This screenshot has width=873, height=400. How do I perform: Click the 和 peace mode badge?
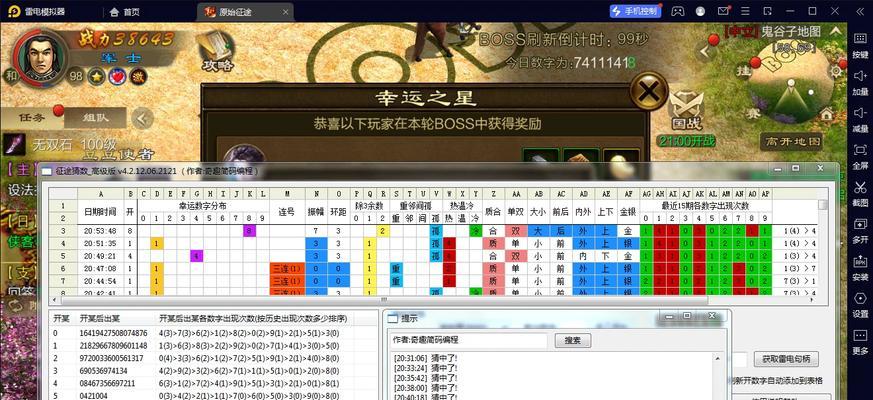coord(11,75)
